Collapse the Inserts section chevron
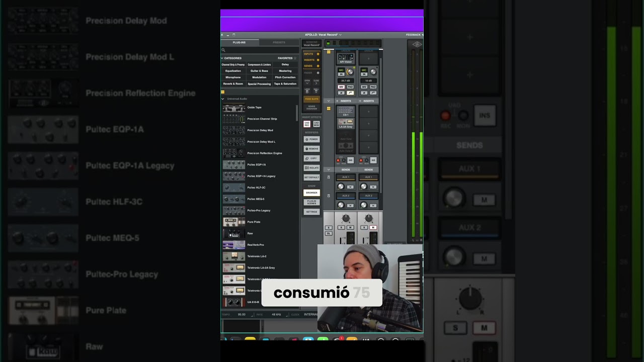644x362 pixels. pyautogui.click(x=329, y=101)
